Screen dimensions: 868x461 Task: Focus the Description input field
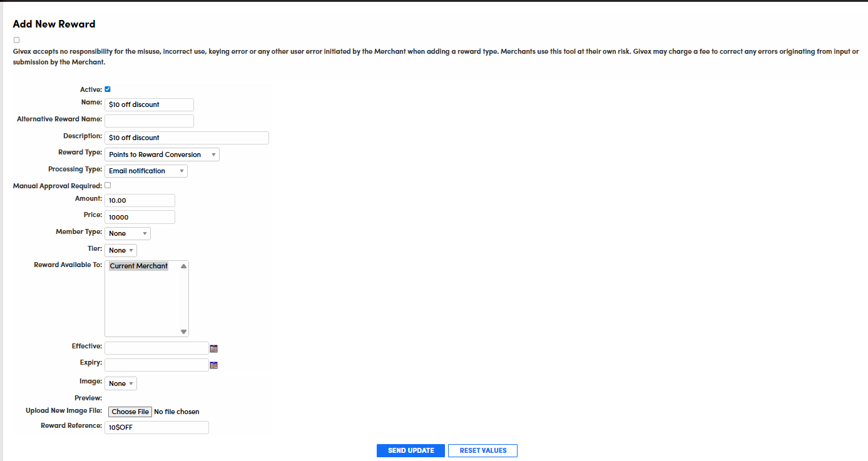[186, 138]
